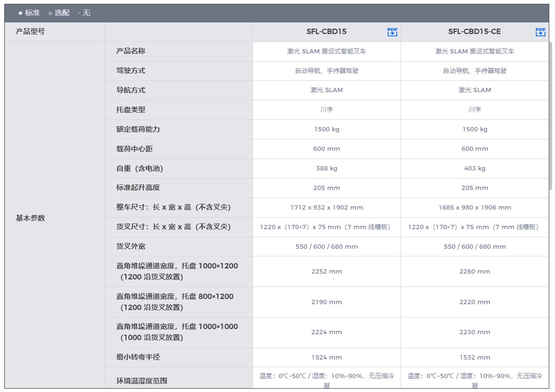Select the SFL-CBD15 model column header

(x=326, y=32)
